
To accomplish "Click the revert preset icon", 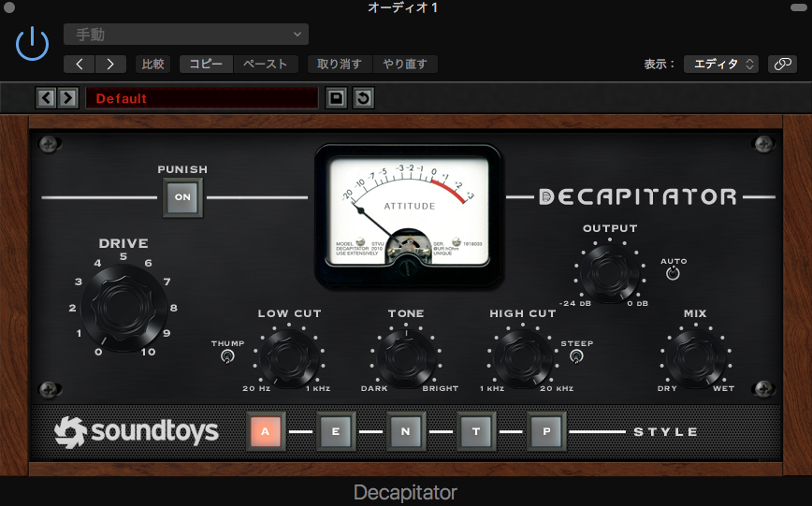I will click(364, 97).
